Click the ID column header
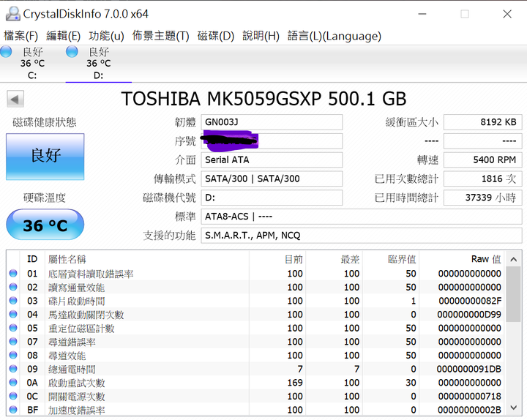The image size is (527, 420). (x=32, y=259)
